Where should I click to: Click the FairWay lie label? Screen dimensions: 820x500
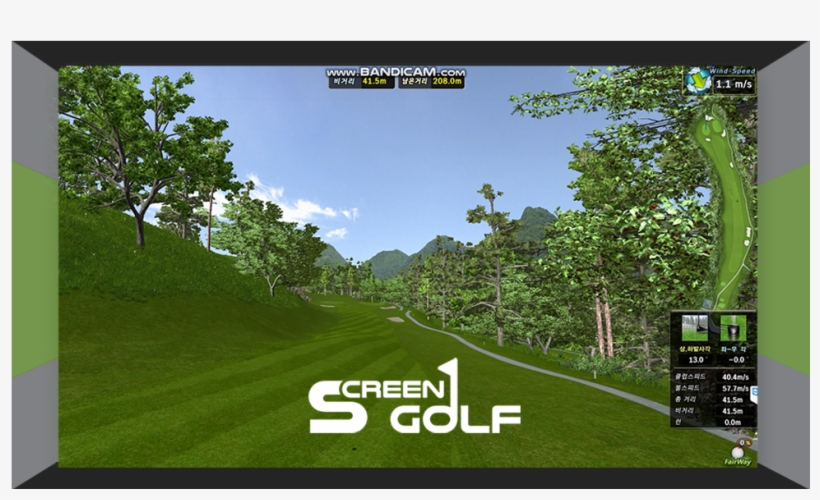(x=737, y=462)
